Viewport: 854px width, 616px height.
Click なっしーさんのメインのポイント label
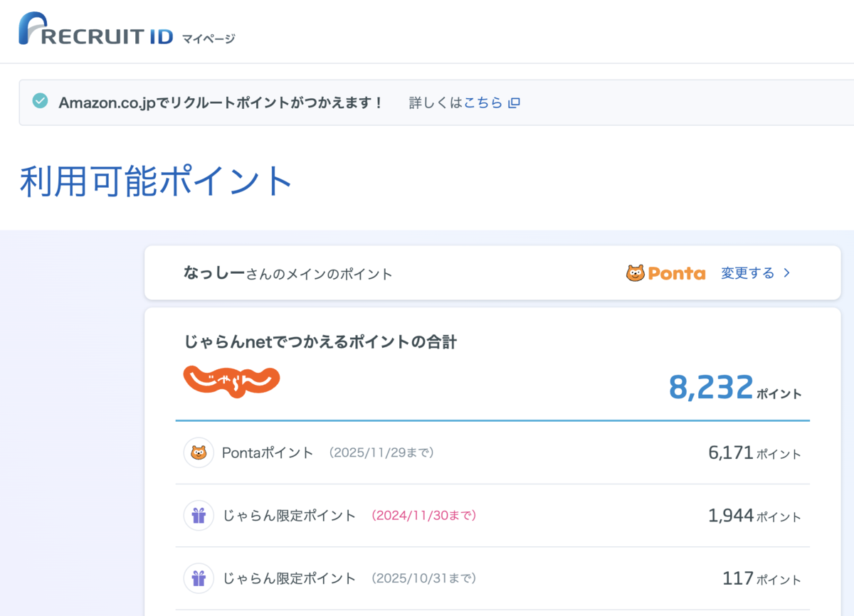click(x=288, y=273)
